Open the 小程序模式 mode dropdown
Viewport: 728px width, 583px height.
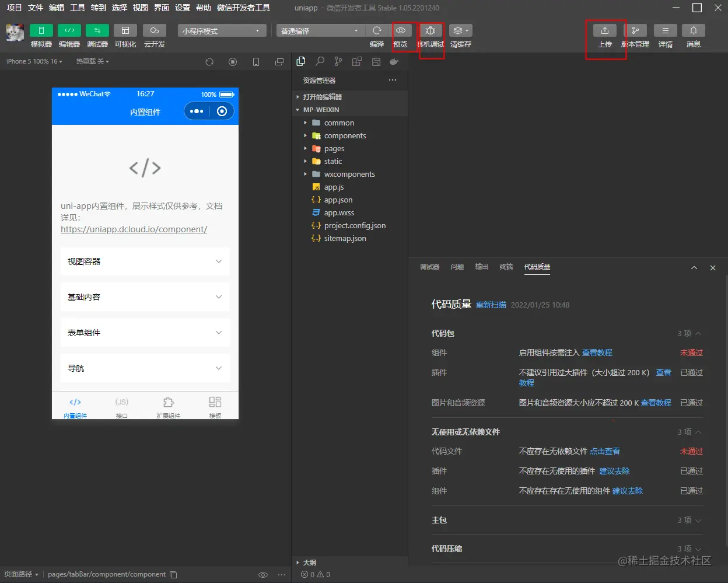[222, 31]
